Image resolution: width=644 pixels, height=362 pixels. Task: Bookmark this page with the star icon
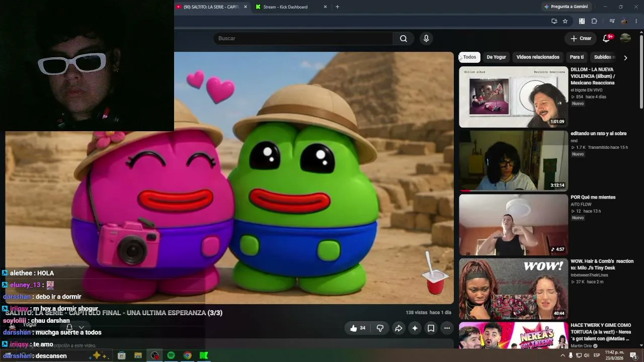click(x=565, y=21)
